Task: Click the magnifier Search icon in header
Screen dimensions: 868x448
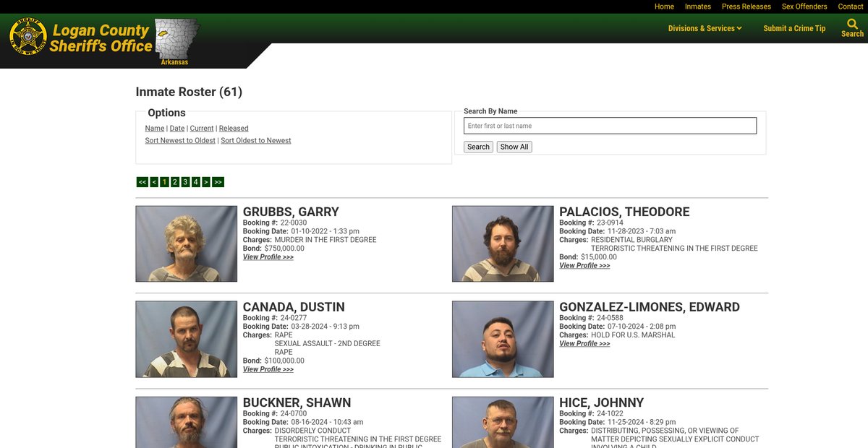Action: (852, 24)
